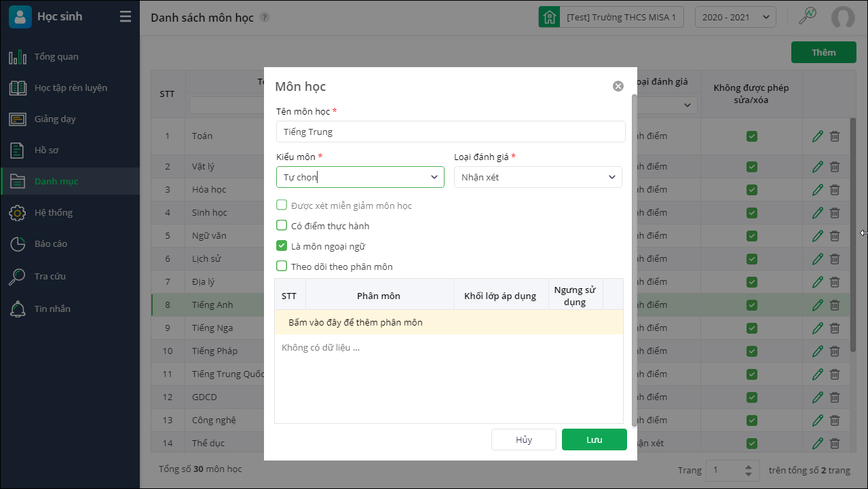The height and width of the screenshot is (489, 868).
Task: Click the Học sinh app logo icon
Action: pos(20,17)
